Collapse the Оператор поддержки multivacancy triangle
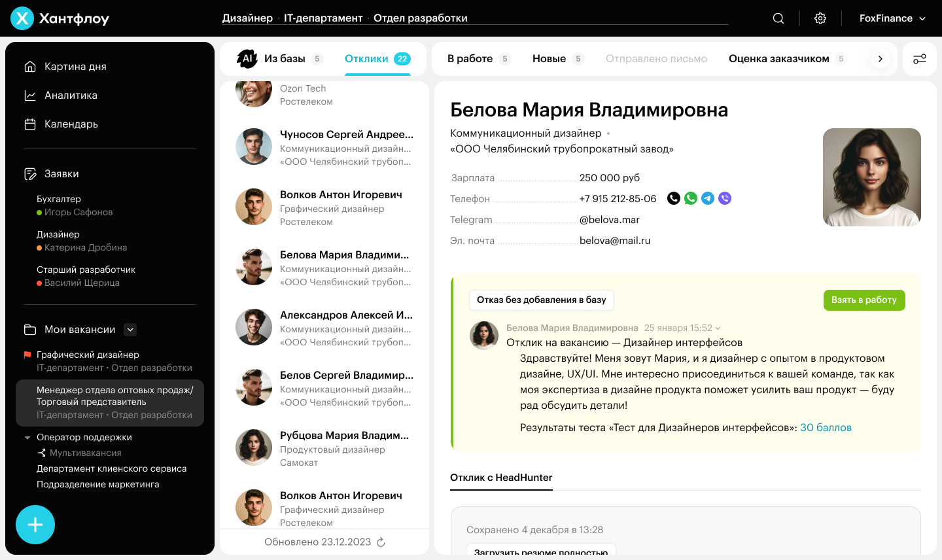The image size is (942, 560). [27, 437]
